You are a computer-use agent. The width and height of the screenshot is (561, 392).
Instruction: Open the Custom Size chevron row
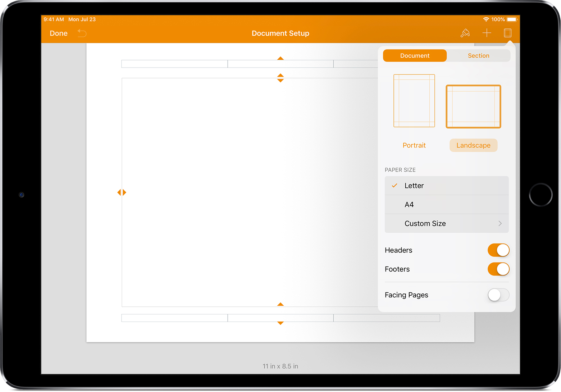[x=447, y=223]
